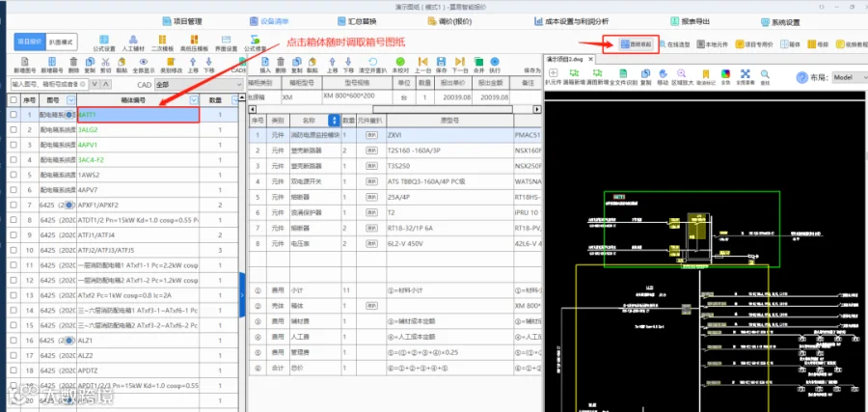The height and width of the screenshot is (412, 868).
Task: Open the 图号 column filter dropdown
Action: pos(70,100)
